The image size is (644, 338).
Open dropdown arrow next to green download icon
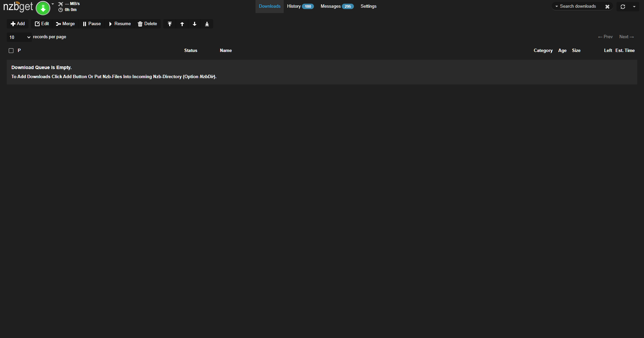point(53,4)
